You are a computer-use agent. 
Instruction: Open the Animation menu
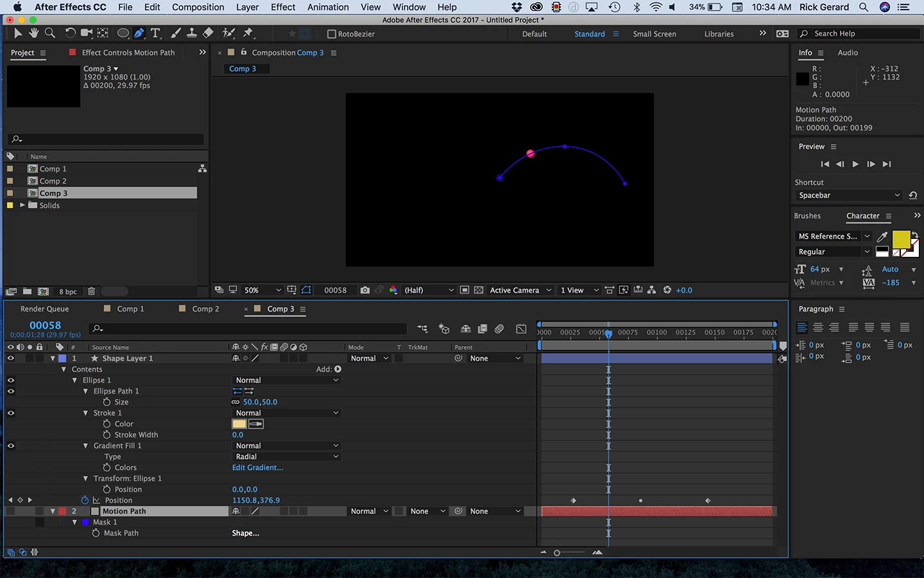(328, 7)
